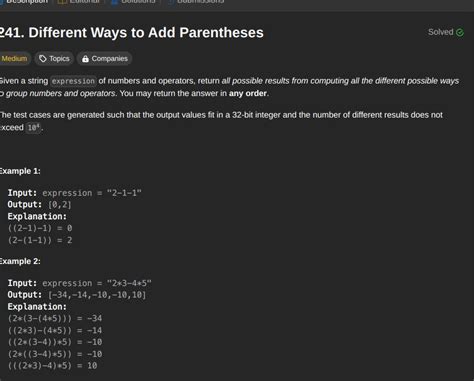Image resolution: width=474 pixels, height=381 pixels.
Task: Expand the Companies pill
Action: point(105,59)
